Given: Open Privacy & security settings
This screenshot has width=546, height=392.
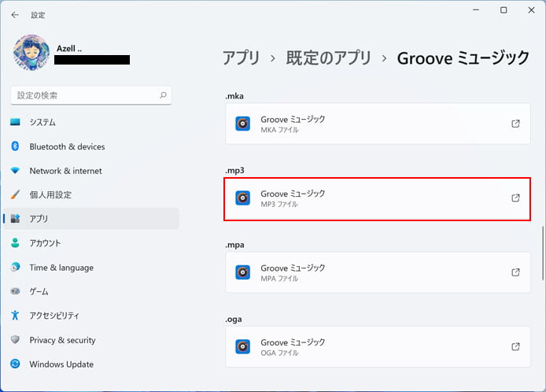Looking at the screenshot, I should coord(91,340).
